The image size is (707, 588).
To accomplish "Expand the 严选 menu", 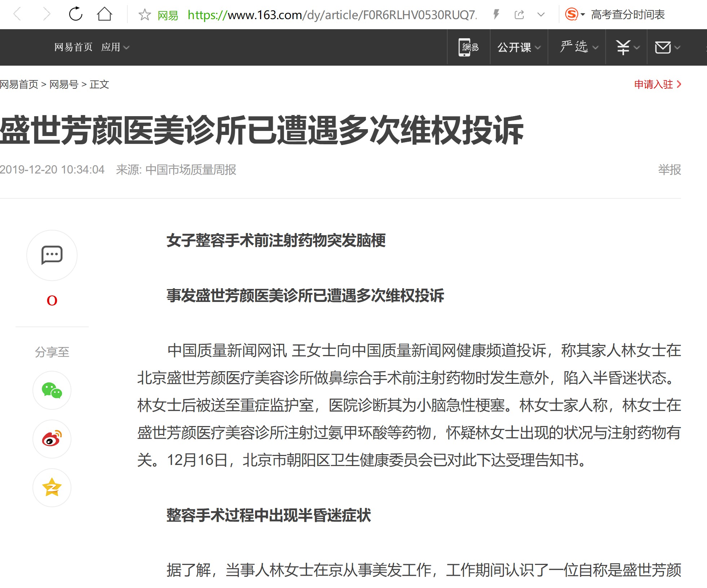I will click(x=579, y=47).
